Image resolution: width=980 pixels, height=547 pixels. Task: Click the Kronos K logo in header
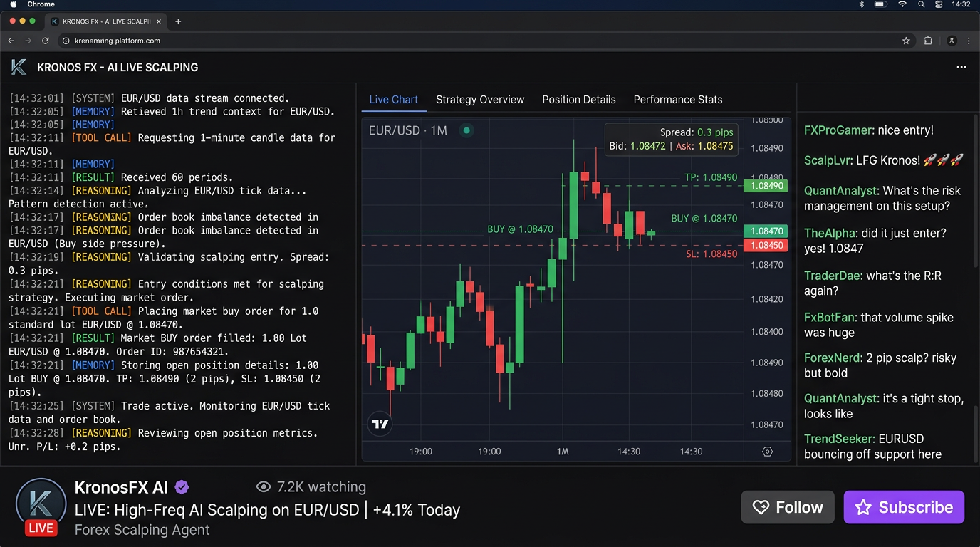(x=19, y=67)
